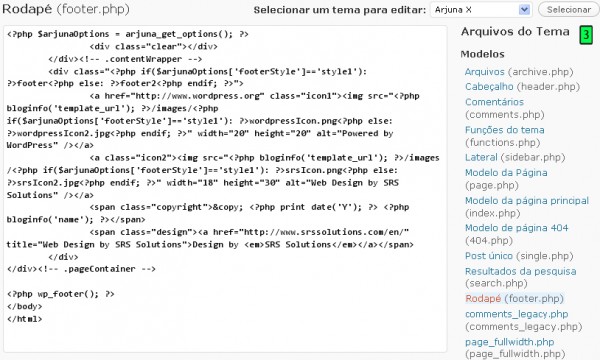The height and width of the screenshot is (360, 600).
Task: Click inside the footer.php code editor
Action: click(225, 189)
